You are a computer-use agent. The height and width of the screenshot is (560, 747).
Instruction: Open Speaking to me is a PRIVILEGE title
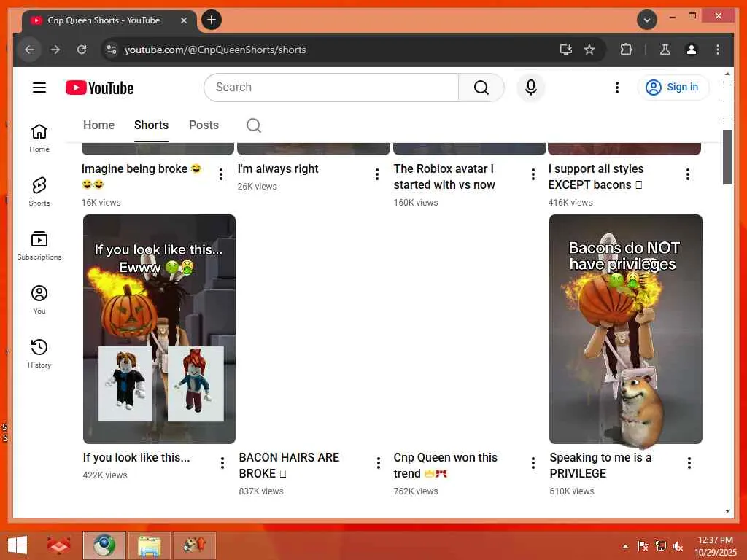click(600, 465)
